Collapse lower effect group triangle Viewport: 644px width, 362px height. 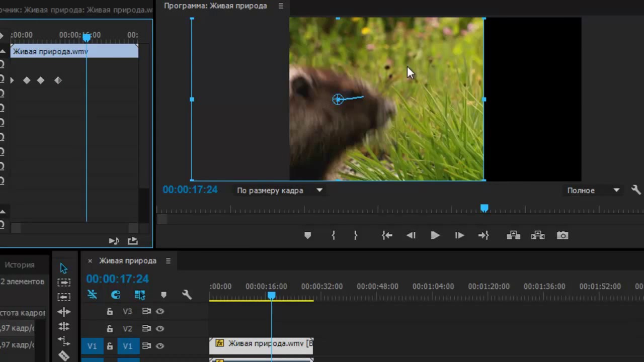click(x=3, y=211)
